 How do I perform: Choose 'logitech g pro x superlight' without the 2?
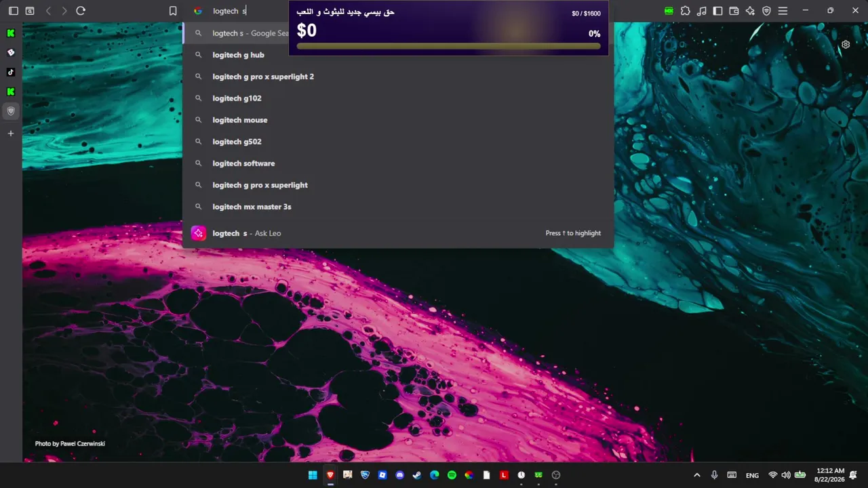pyautogui.click(x=398, y=185)
